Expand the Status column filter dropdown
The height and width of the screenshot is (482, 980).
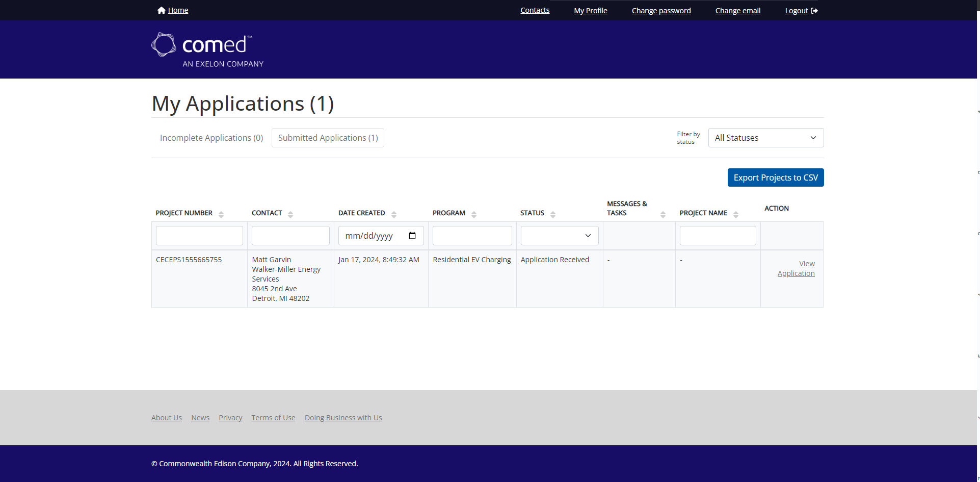559,236
